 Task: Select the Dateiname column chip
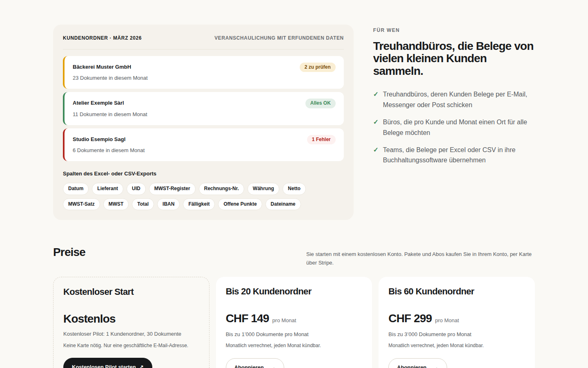point(283,204)
